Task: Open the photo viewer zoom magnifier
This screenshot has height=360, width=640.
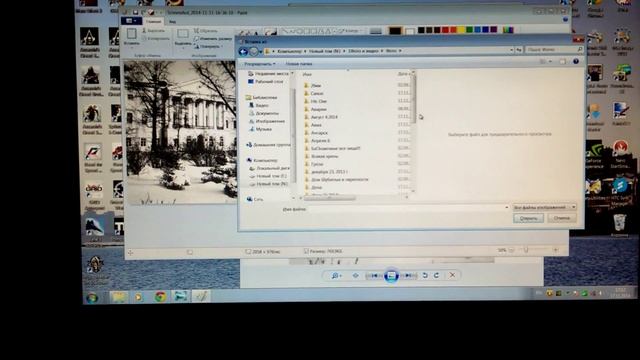Action: pyautogui.click(x=335, y=276)
